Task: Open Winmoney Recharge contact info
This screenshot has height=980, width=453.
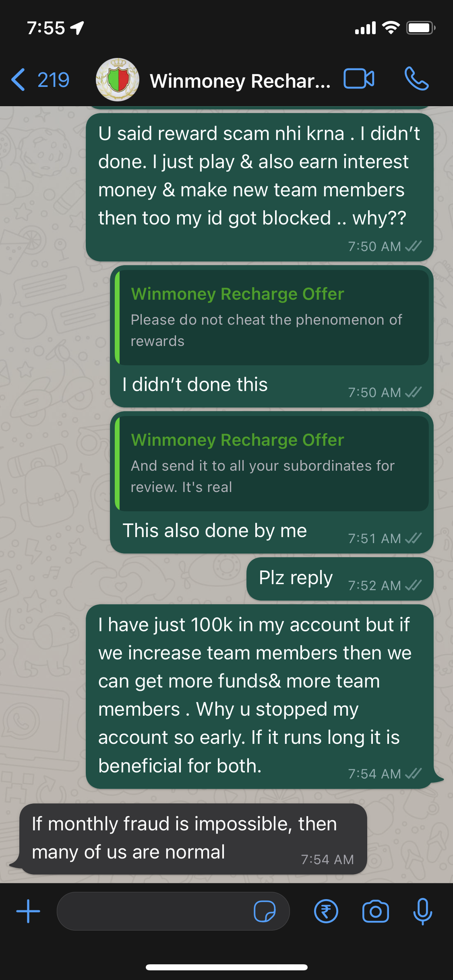Action: [240, 81]
